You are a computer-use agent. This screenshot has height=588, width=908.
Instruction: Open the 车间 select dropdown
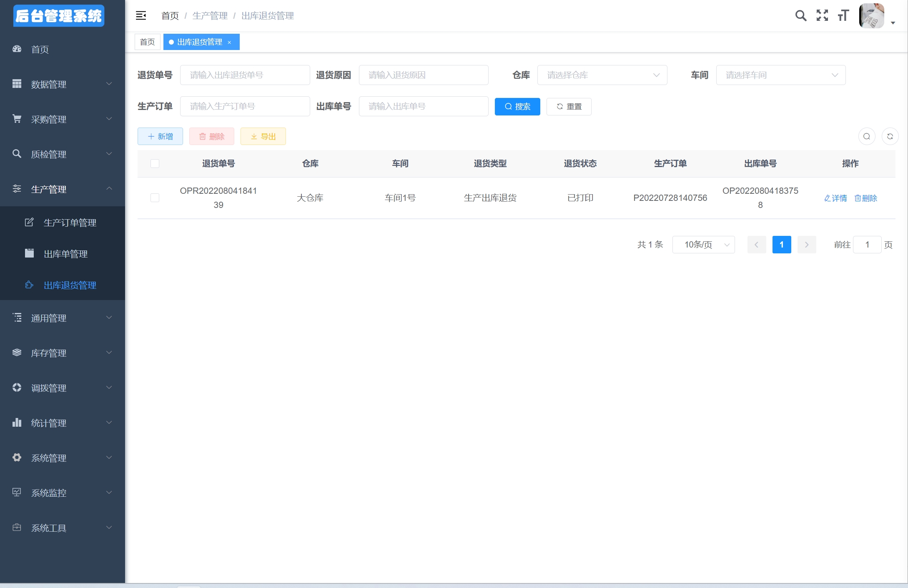(780, 75)
